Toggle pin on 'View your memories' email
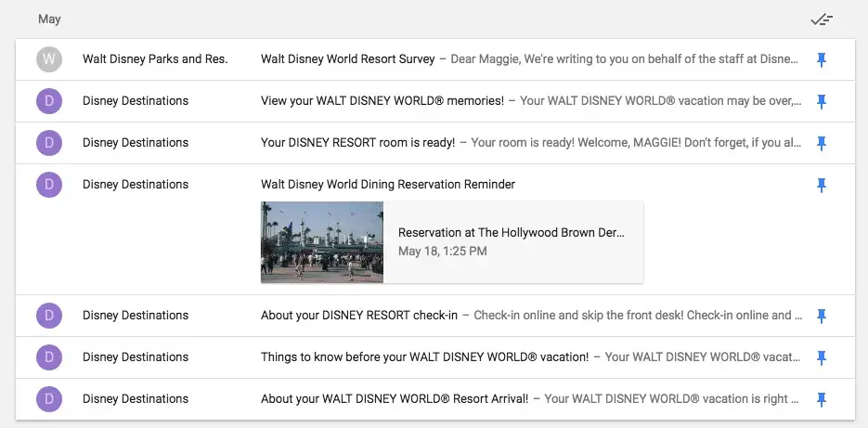Image resolution: width=868 pixels, height=428 pixels. pyautogui.click(x=821, y=101)
